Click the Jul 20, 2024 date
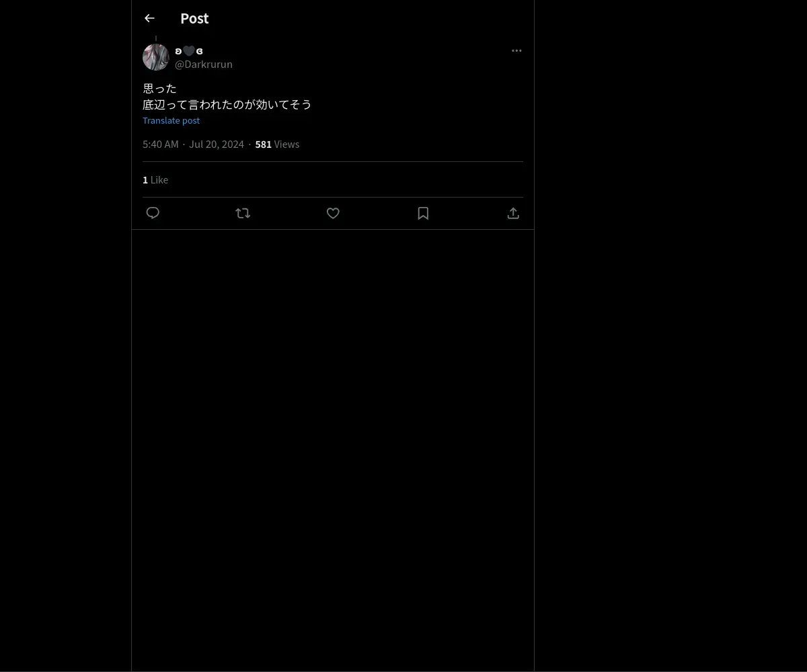Image resolution: width=807 pixels, height=672 pixels. click(217, 144)
